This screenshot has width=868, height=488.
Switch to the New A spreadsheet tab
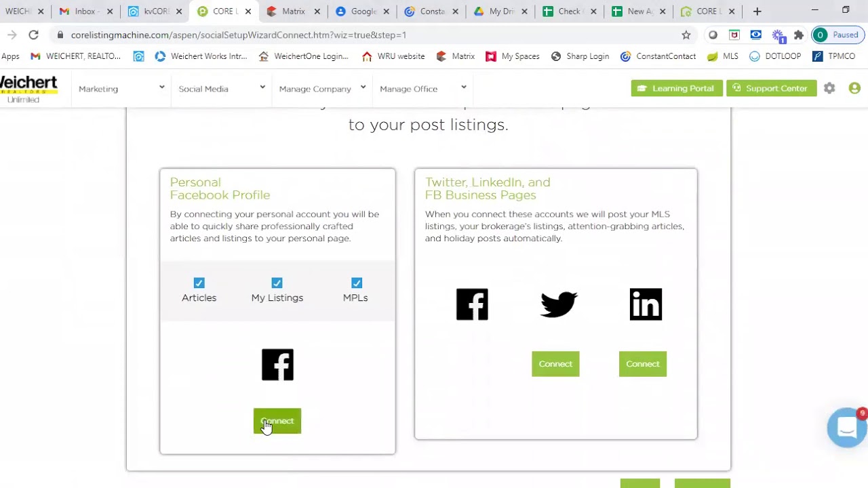(x=639, y=12)
